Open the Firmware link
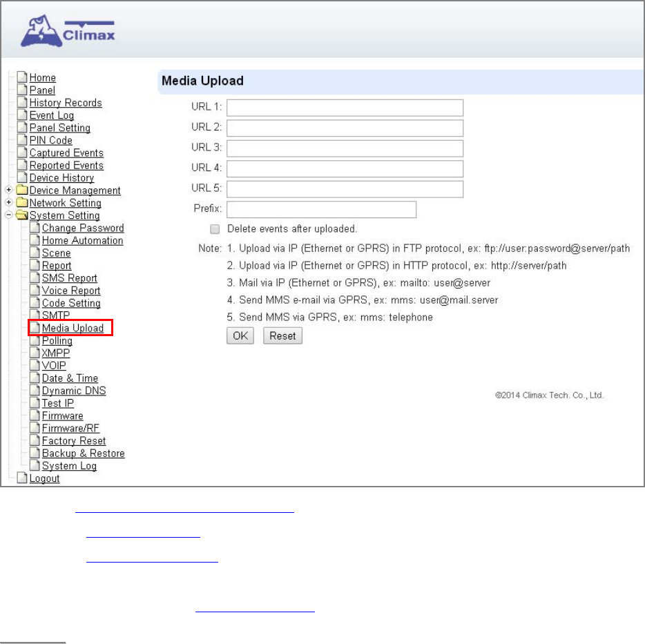This screenshot has height=644, width=645. (x=63, y=416)
